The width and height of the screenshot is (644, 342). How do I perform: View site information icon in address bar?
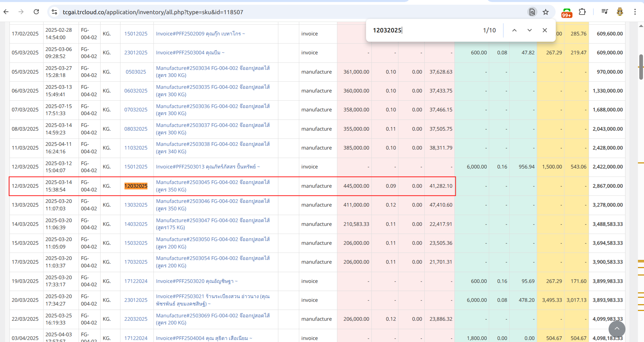click(x=54, y=12)
